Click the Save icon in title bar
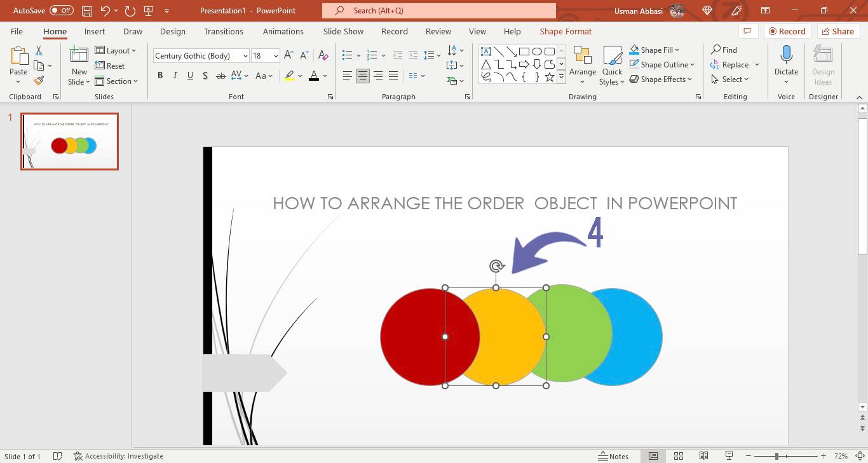The height and width of the screenshot is (463, 868). [87, 11]
